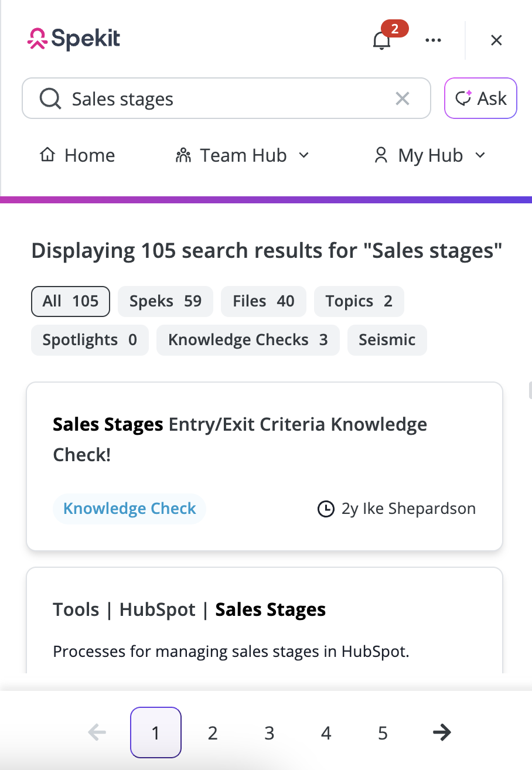
Task: Click the next page arrow
Action: (442, 732)
